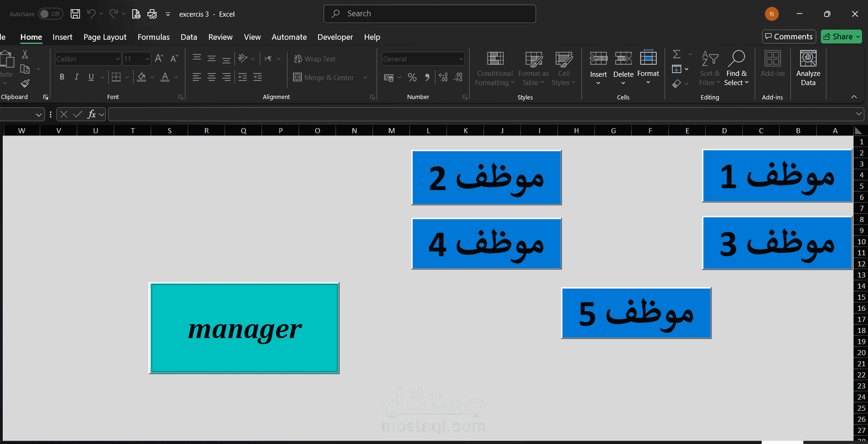Apply the Font Color letter A

(x=165, y=77)
